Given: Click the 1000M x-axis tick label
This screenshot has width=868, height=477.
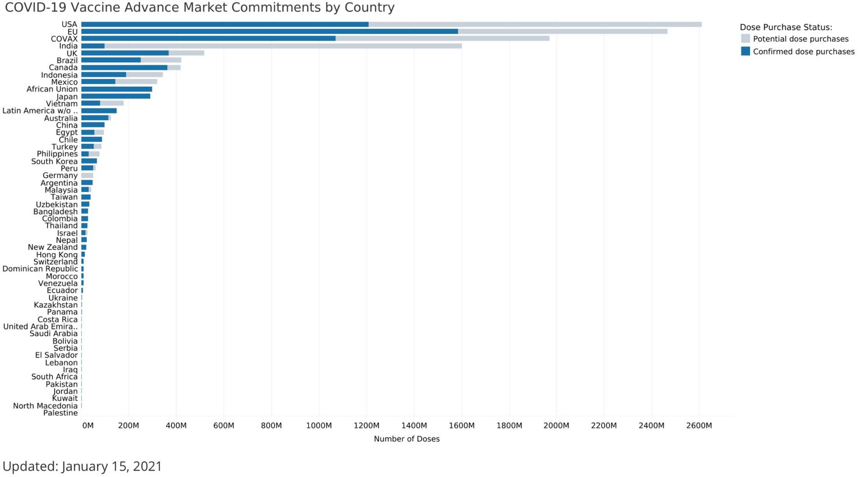Looking at the screenshot, I should [319, 425].
